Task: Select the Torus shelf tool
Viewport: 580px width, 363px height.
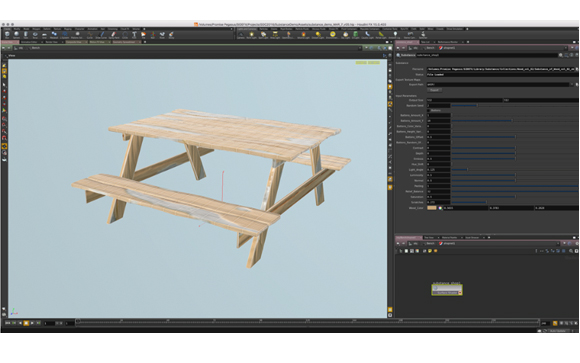Action: point(35,34)
